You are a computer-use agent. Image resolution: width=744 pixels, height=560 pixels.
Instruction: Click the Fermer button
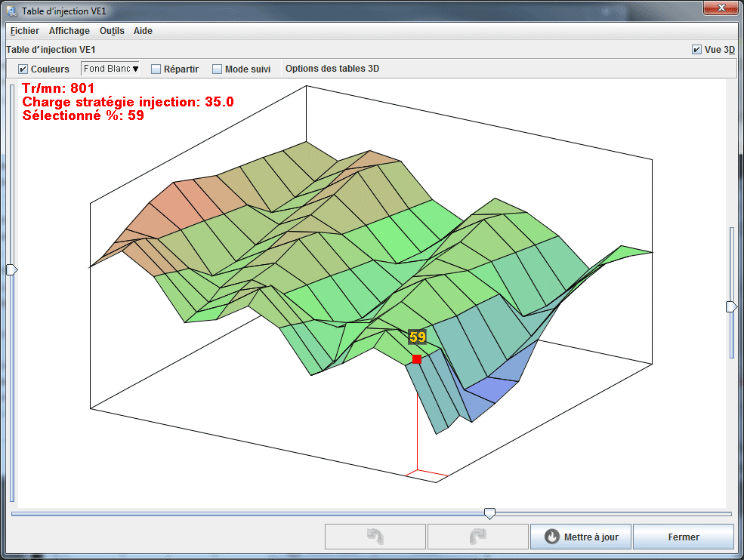(683, 537)
